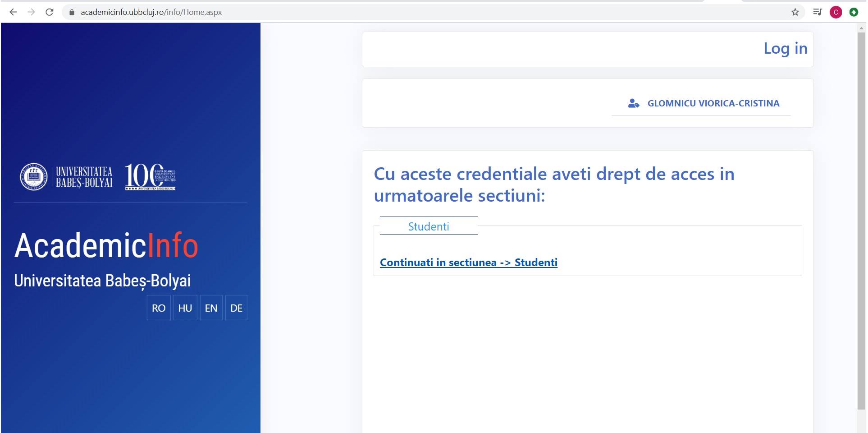Click the user icon beside Glomnicu name
Image resolution: width=868 pixels, height=433 pixels.
(x=634, y=103)
